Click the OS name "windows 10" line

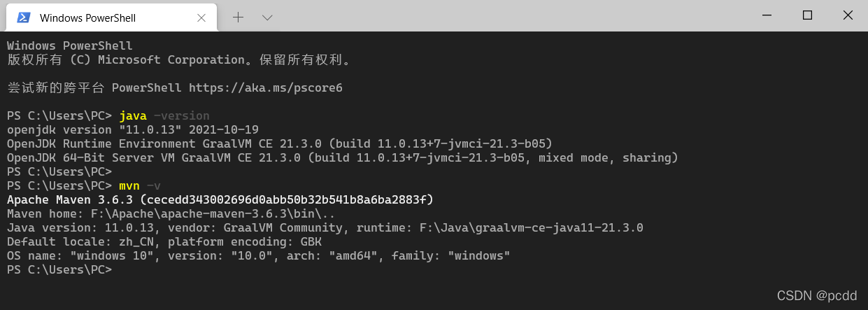coord(258,255)
